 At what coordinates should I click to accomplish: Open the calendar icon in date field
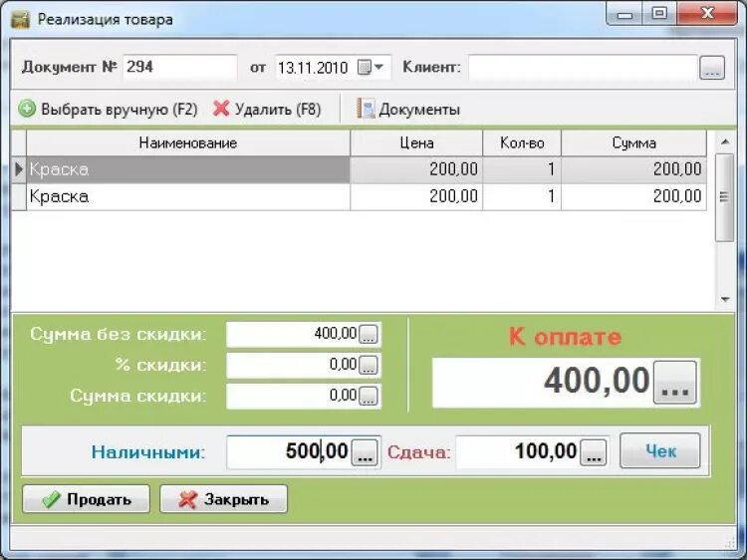point(365,67)
